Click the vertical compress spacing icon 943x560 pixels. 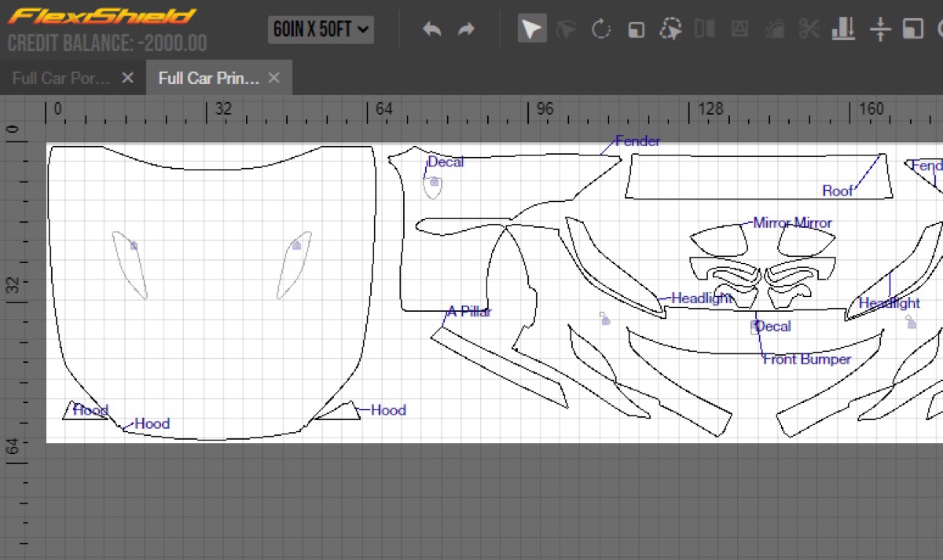(x=879, y=30)
